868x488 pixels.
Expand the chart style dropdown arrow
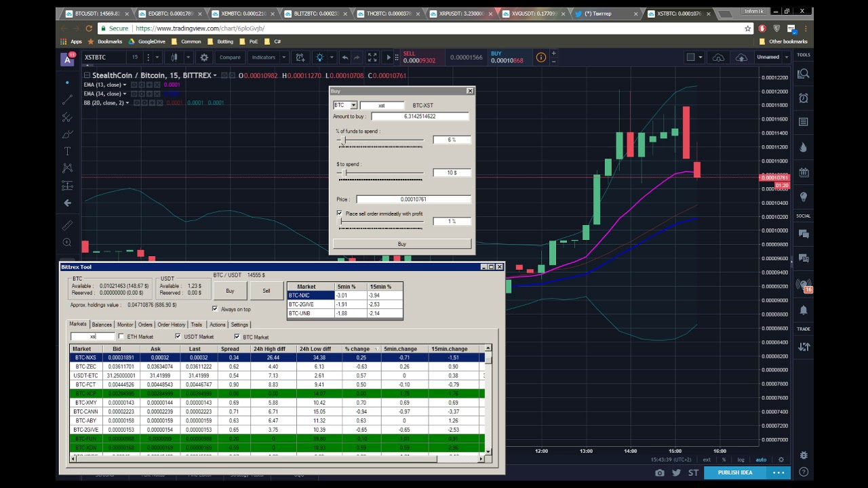(x=188, y=58)
